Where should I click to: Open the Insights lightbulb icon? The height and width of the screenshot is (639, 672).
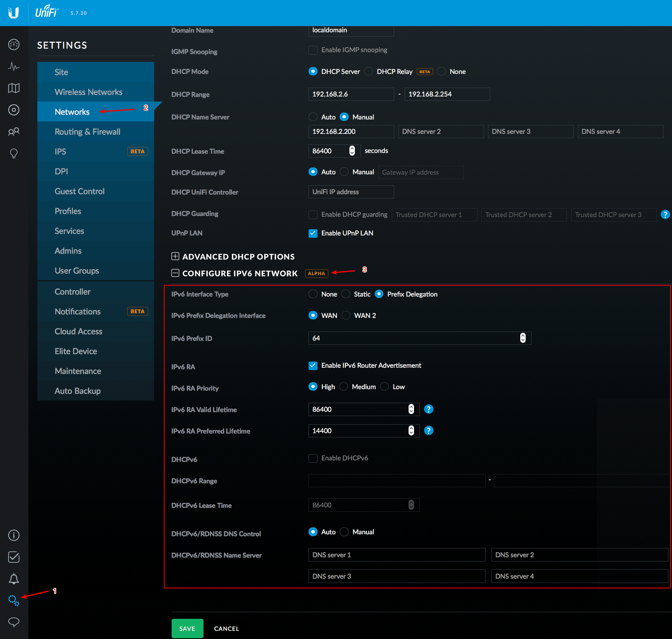[14, 154]
